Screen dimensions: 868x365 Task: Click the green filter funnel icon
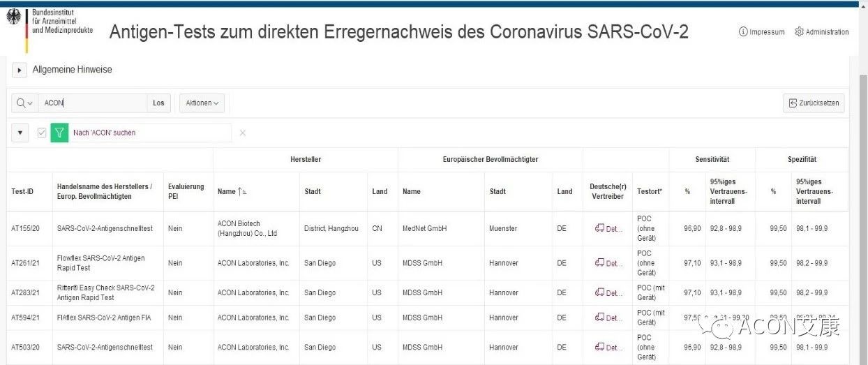coord(60,133)
